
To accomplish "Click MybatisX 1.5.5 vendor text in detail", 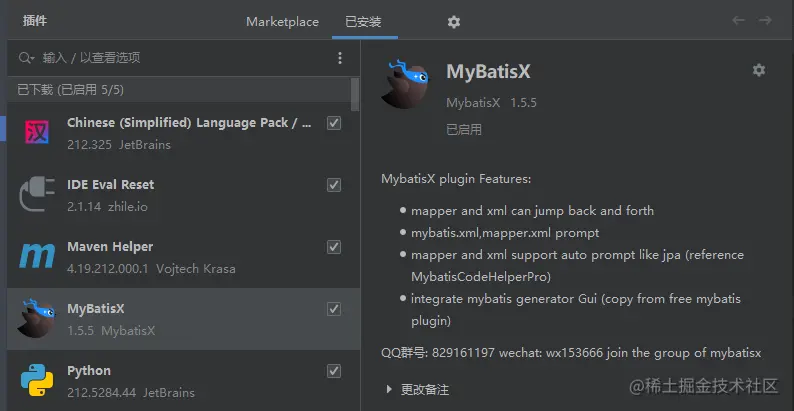I will [x=491, y=103].
